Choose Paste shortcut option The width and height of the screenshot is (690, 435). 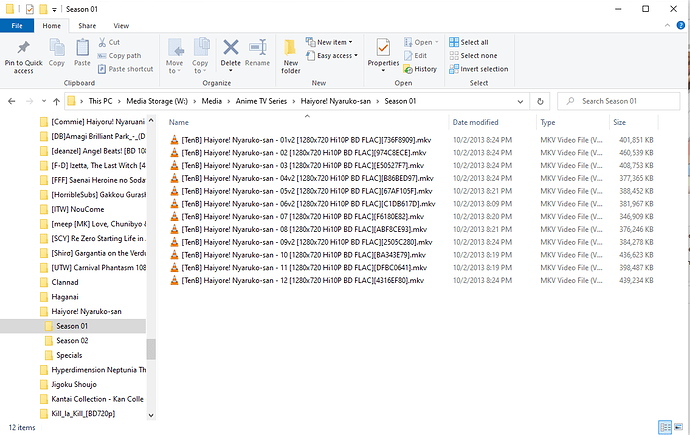[x=125, y=69]
